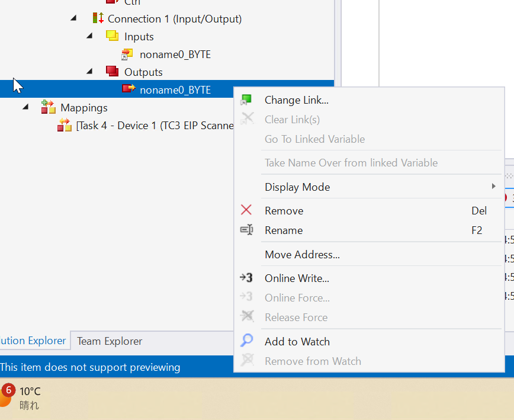Collapse the Mappings tree node
The image size is (514, 420).
coord(25,107)
